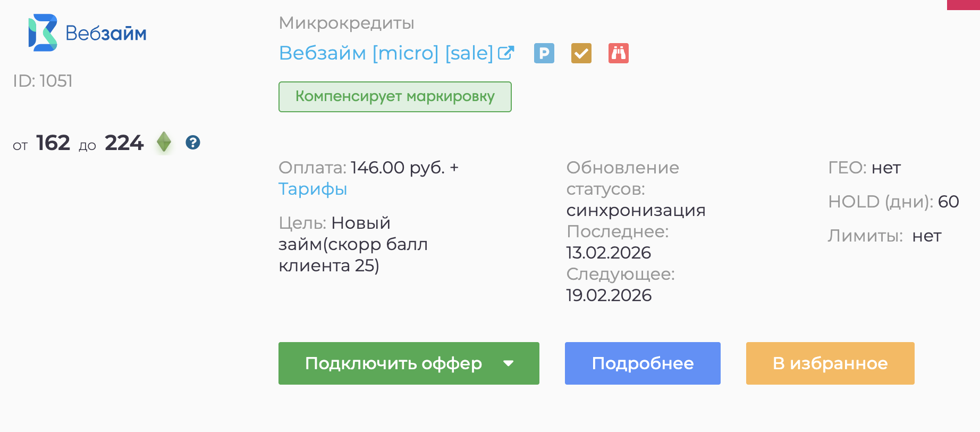Click the red binoculars icon
Viewport: 980px width, 432px height.
[x=618, y=53]
